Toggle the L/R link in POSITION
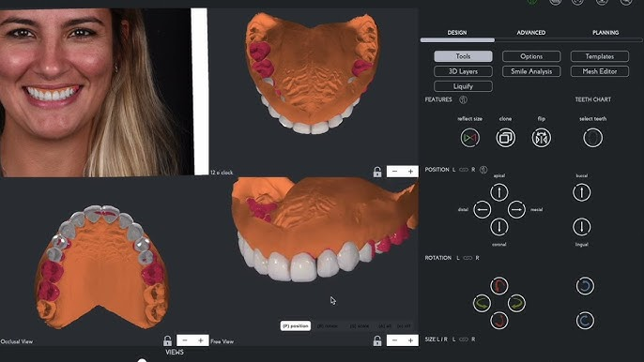The image size is (644, 362). [x=464, y=170]
